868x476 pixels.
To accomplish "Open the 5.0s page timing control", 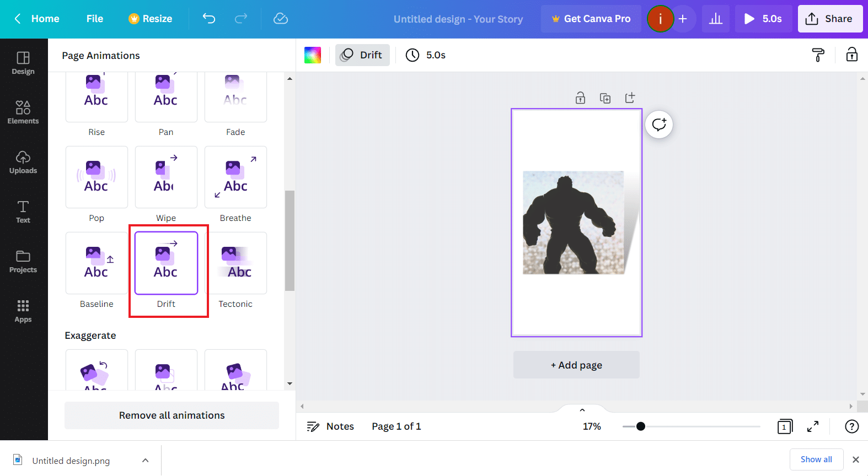I will coord(425,55).
